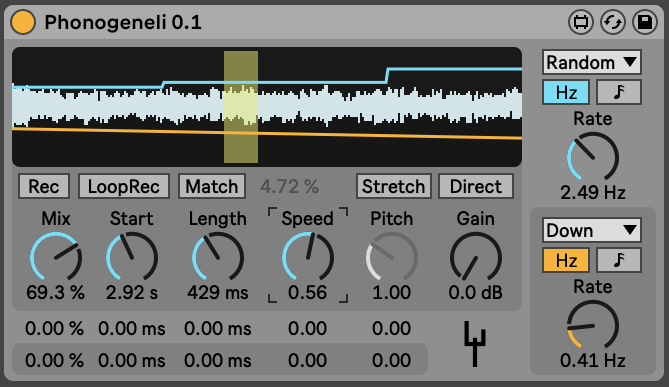Click the Speed knob showing 0.56
The width and height of the screenshot is (669, 387).
coord(308,257)
